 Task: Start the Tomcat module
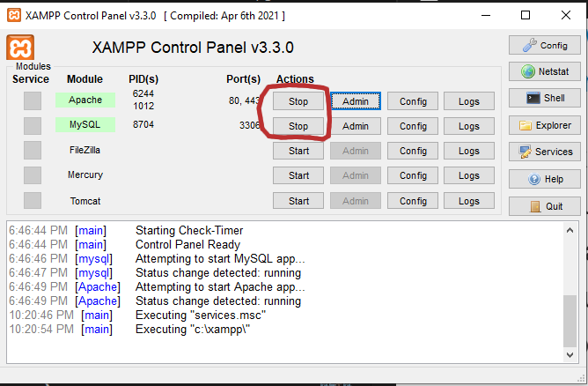point(298,200)
